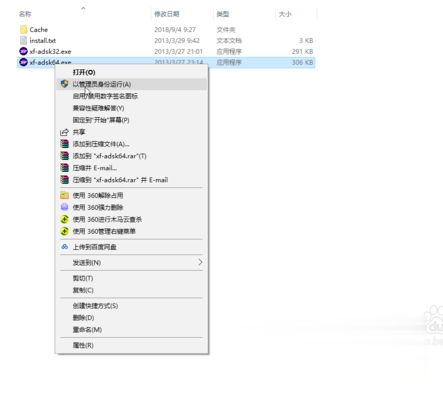Select 使用 360强力删除 entry
The width and height of the screenshot is (443, 397).
pos(132,207)
